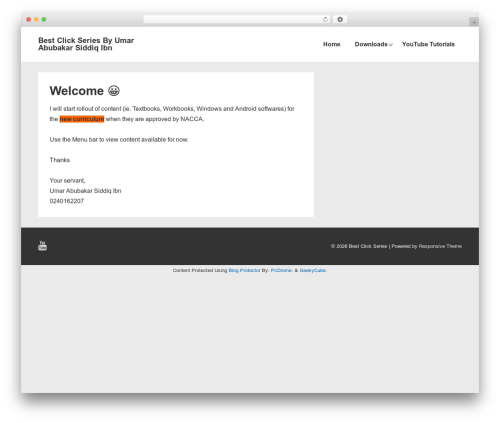
Task: Open a new tab with the plus button
Action: tap(474, 22)
